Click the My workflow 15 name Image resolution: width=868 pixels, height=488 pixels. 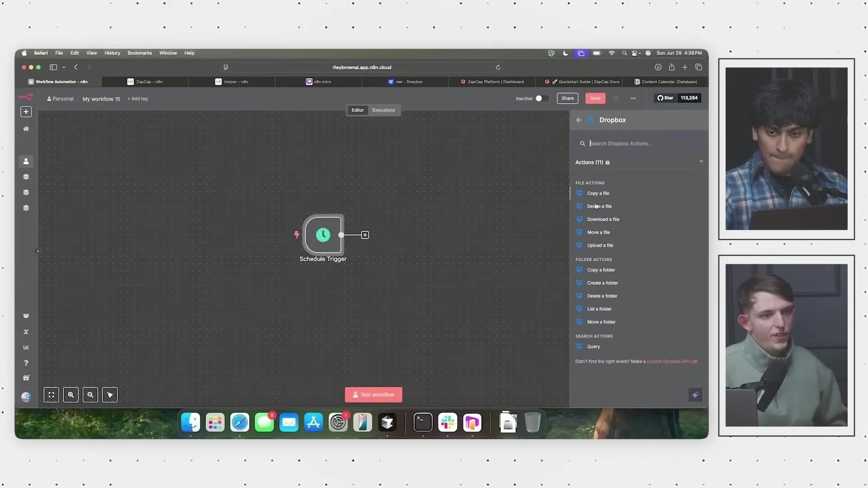click(x=101, y=99)
